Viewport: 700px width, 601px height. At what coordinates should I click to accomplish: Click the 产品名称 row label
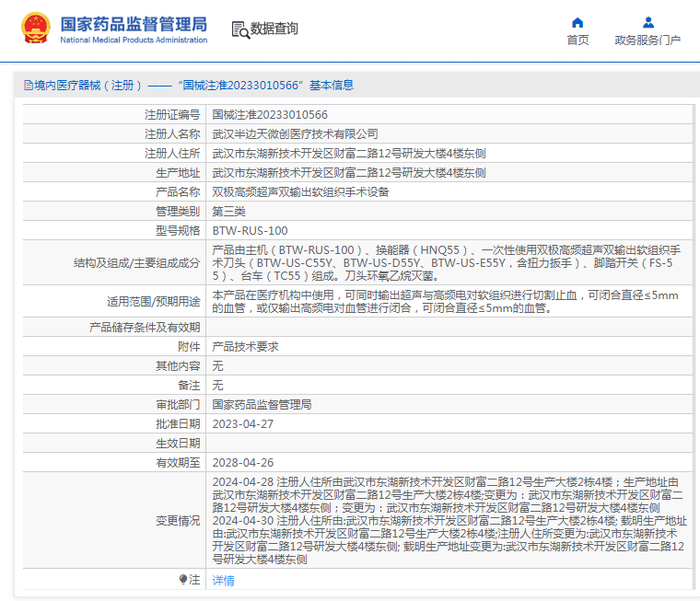178,191
